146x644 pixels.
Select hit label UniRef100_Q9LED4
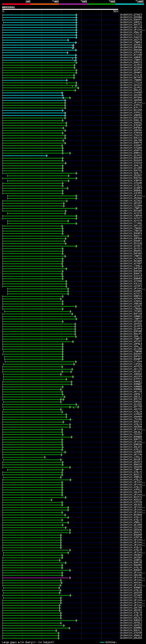tap(131, 638)
